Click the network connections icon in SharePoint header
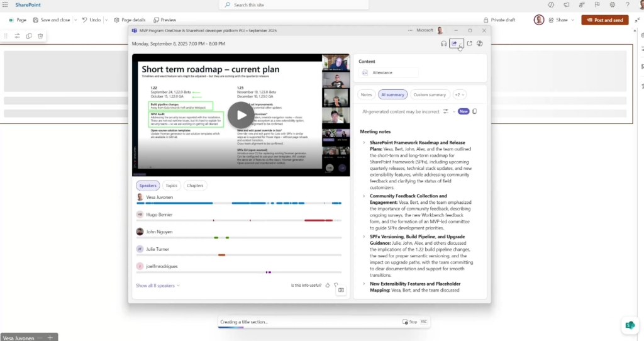Screen dimensions: 644x341 coord(582,5)
